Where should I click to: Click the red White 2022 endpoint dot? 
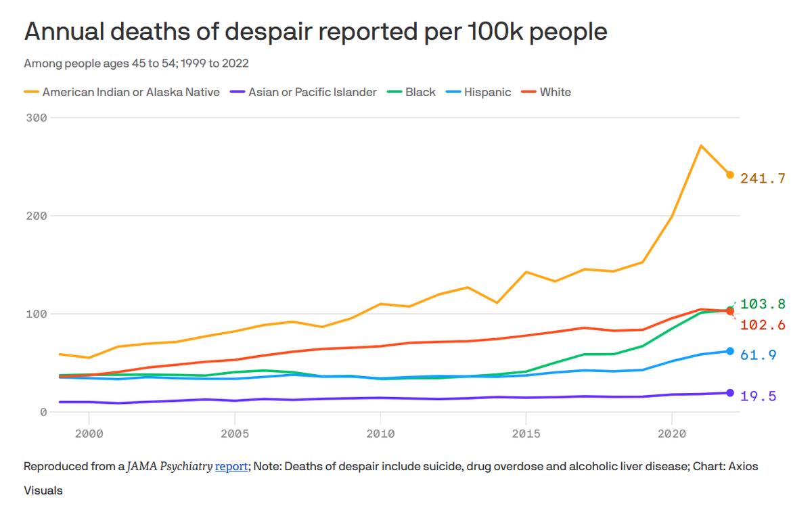point(729,311)
